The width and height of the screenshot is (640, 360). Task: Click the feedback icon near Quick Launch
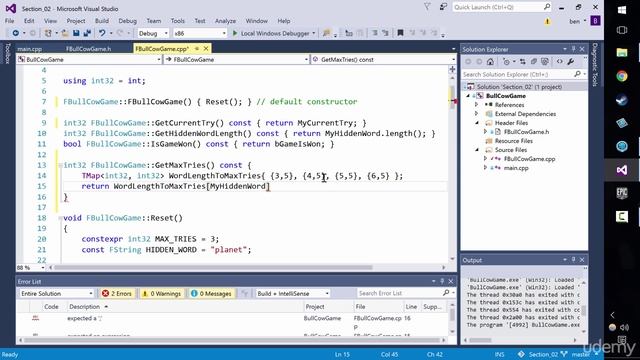(x=443, y=7)
